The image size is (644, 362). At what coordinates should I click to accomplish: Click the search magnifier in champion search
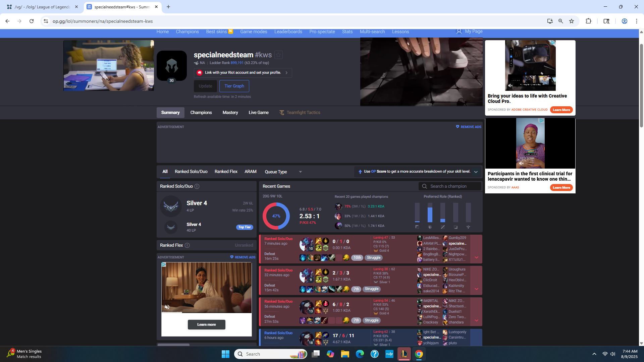(425, 186)
